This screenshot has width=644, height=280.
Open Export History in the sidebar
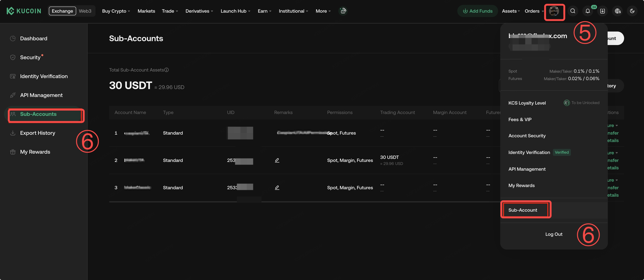tap(38, 133)
